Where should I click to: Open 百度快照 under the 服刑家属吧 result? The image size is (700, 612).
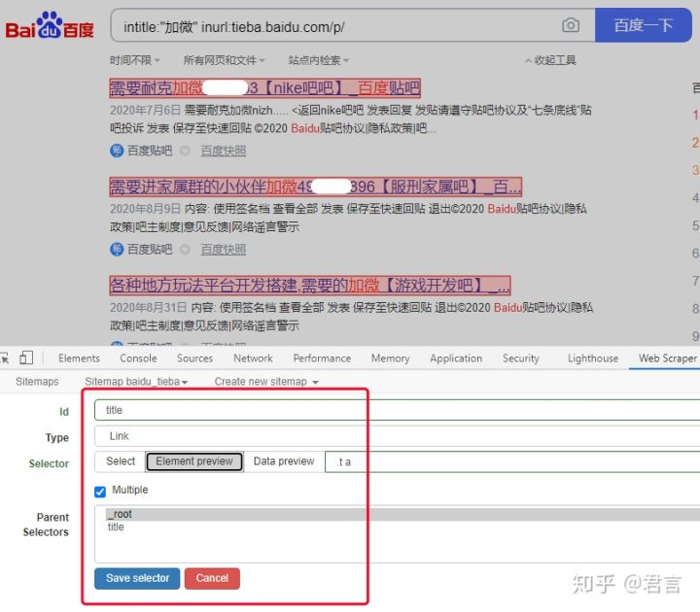point(224,250)
